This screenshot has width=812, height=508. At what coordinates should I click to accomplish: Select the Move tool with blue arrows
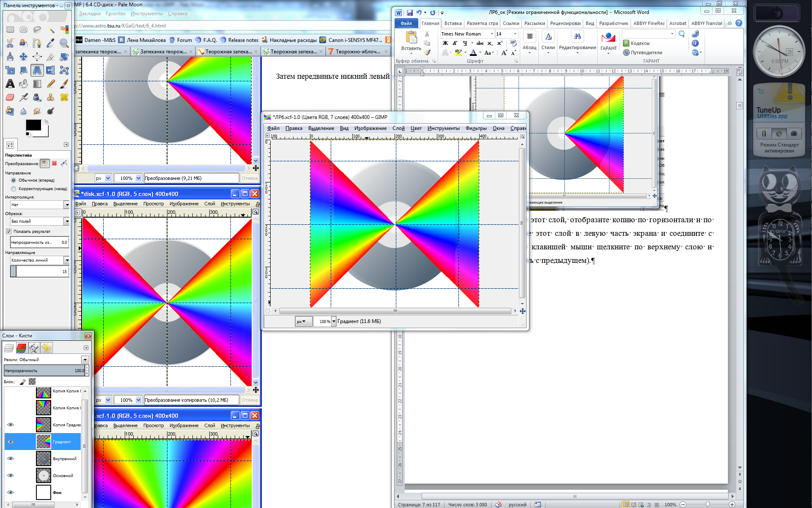[24, 57]
